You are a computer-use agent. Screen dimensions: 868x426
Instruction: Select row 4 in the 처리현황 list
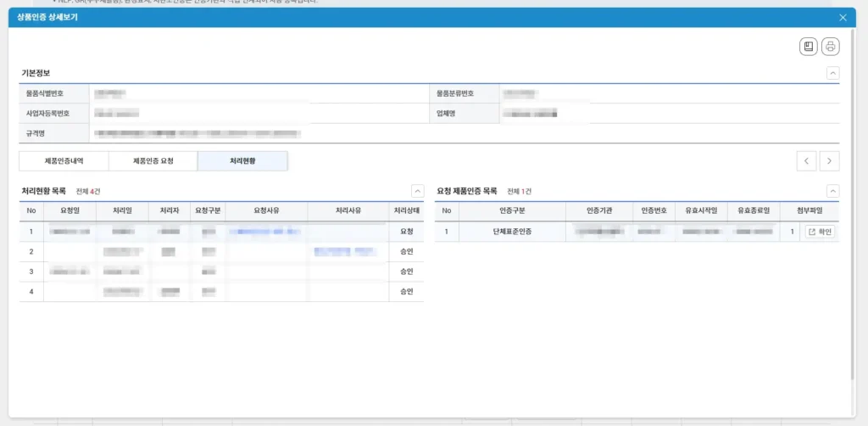coord(220,292)
